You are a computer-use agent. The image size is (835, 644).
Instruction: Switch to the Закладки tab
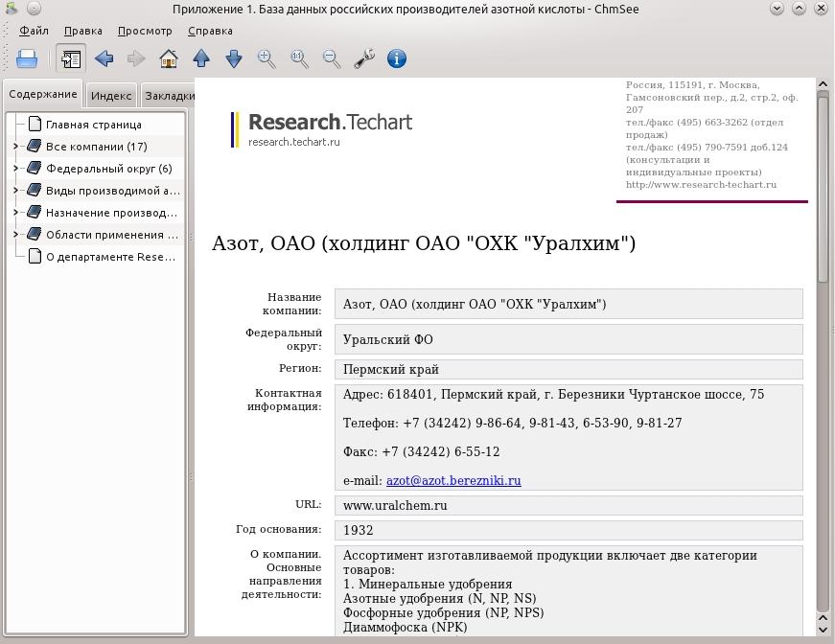[x=170, y=96]
